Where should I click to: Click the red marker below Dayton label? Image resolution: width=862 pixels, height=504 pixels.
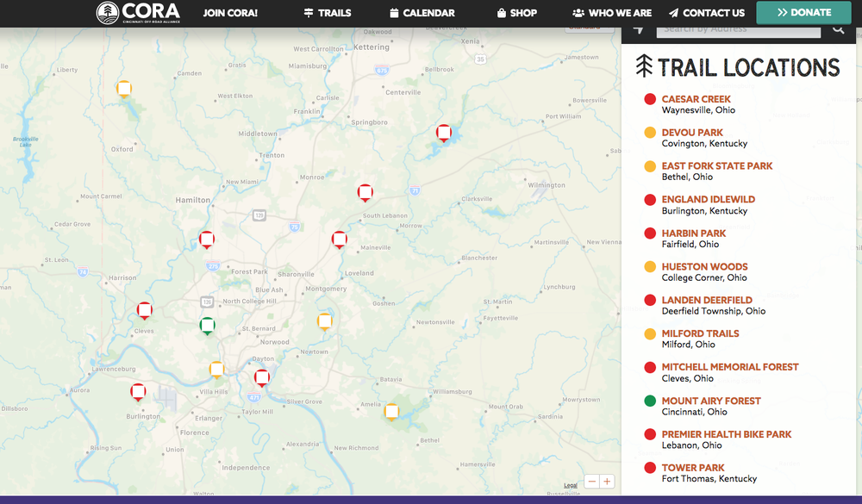tap(262, 377)
